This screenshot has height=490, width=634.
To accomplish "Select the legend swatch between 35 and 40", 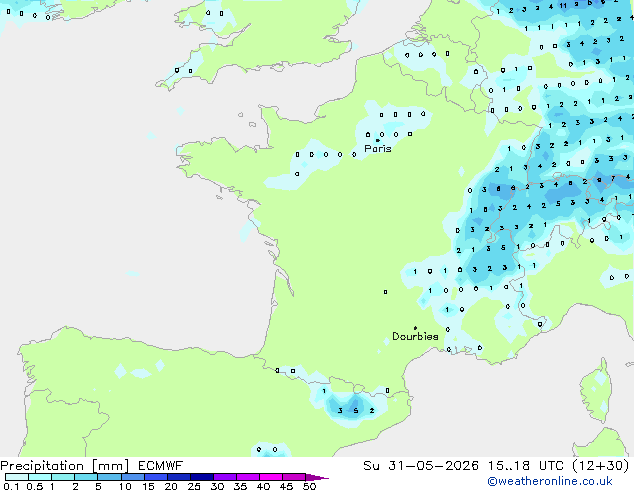I will point(248,477).
